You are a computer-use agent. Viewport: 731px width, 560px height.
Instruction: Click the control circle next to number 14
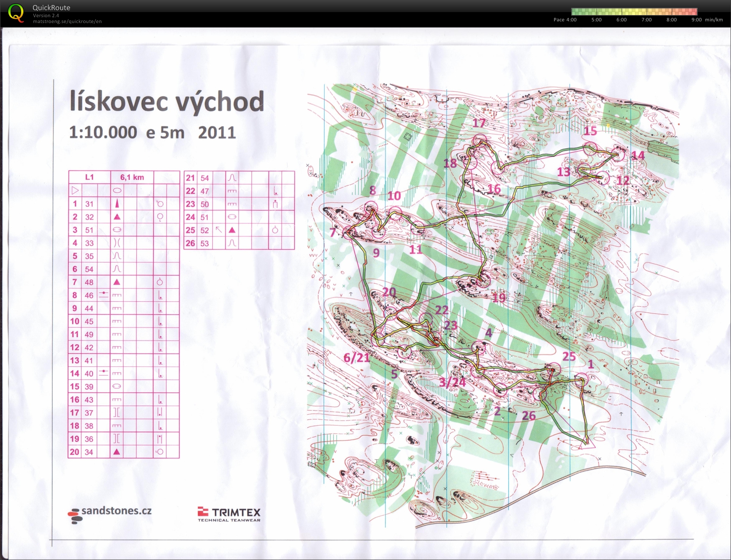618,155
